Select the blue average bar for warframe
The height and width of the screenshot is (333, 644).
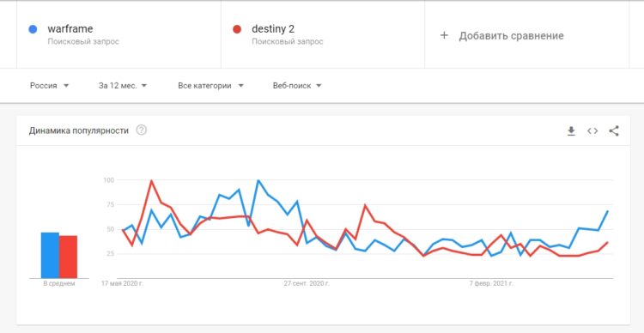coord(50,256)
